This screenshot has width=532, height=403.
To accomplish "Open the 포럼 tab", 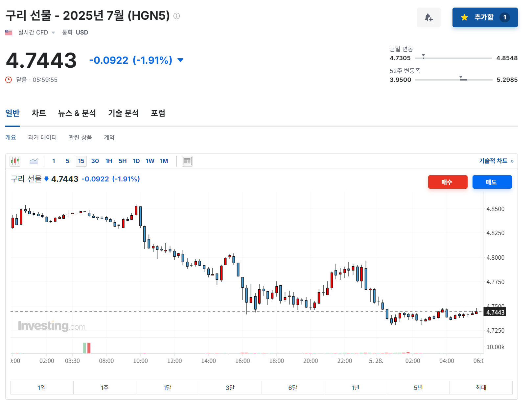I will point(158,113).
